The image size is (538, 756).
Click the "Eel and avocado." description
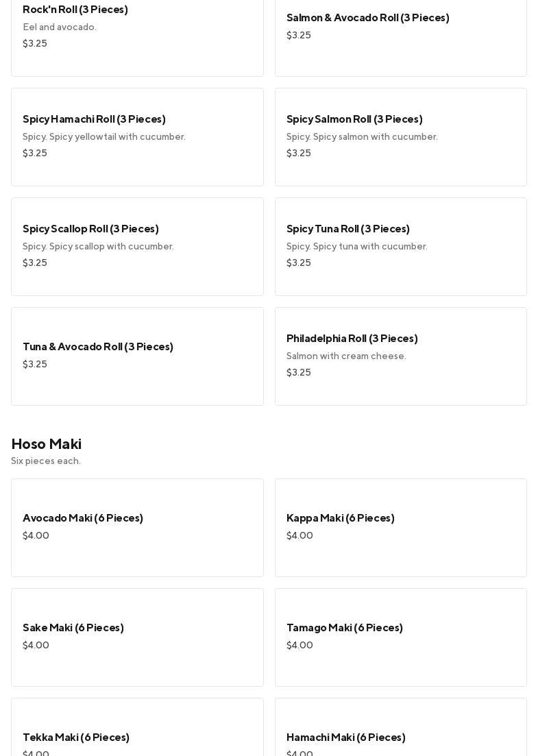(x=60, y=27)
